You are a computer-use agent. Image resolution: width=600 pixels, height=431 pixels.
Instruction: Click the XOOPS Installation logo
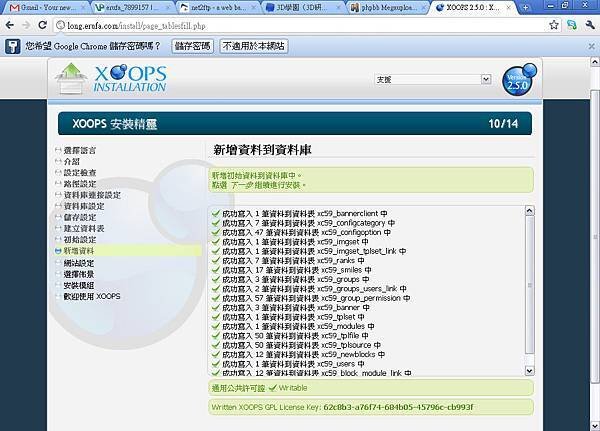coord(111,78)
